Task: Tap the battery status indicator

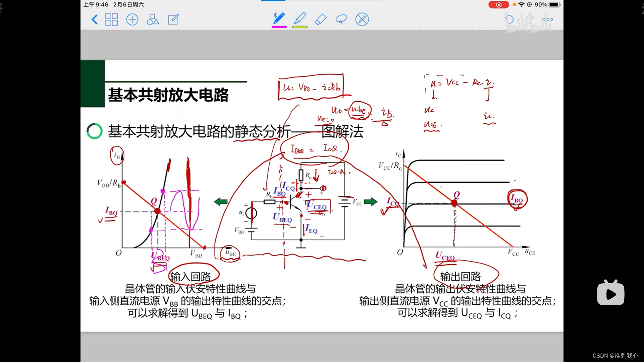Action: (x=554, y=5)
